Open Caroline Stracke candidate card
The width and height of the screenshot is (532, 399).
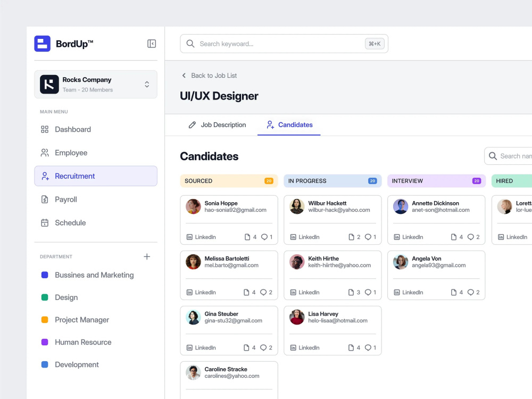pos(229,380)
